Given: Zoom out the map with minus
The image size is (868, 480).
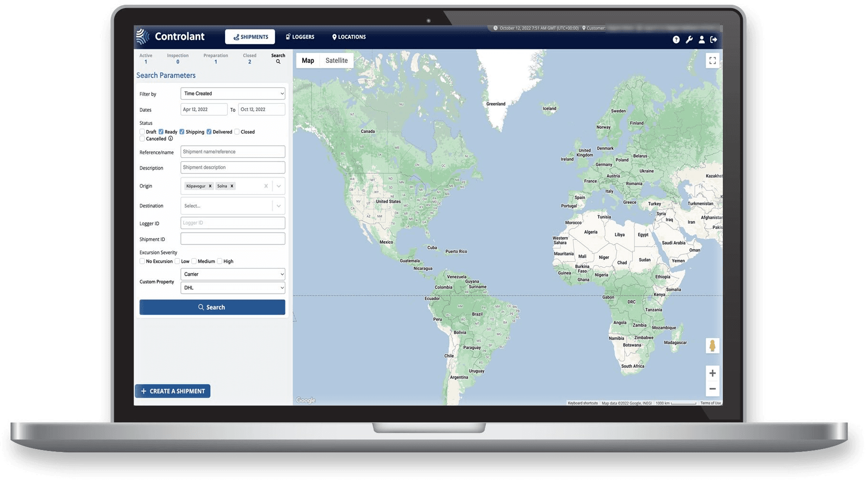Looking at the screenshot, I should (712, 389).
